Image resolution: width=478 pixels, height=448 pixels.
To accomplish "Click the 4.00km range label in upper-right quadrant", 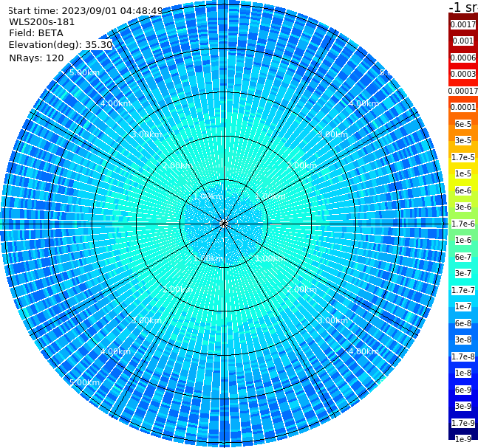I will [363, 103].
